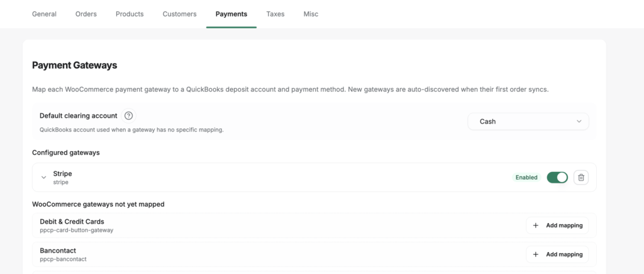
Task: Click the Stripe gateway name
Action: [62, 174]
